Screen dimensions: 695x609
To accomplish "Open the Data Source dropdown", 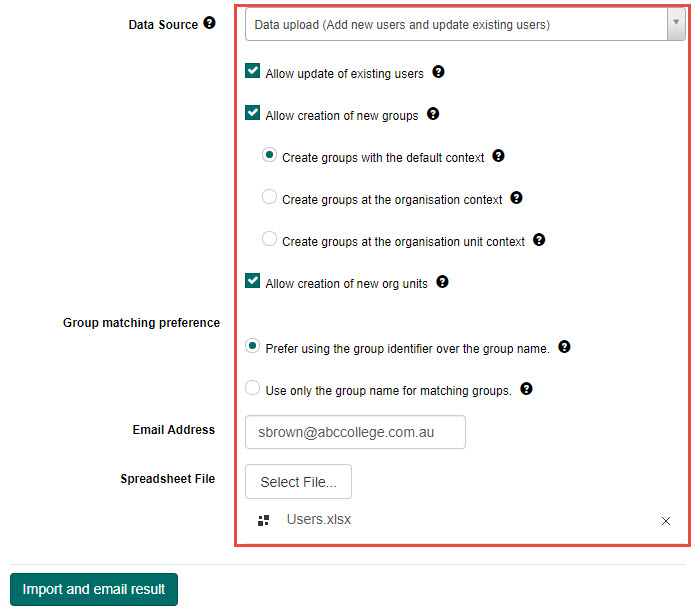I will 465,24.
